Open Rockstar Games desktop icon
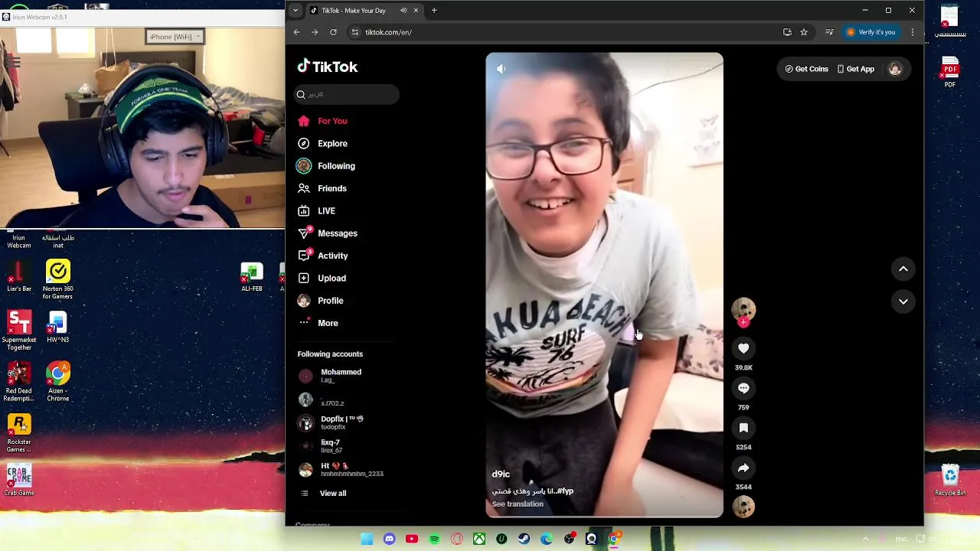The image size is (980, 551). point(19,433)
